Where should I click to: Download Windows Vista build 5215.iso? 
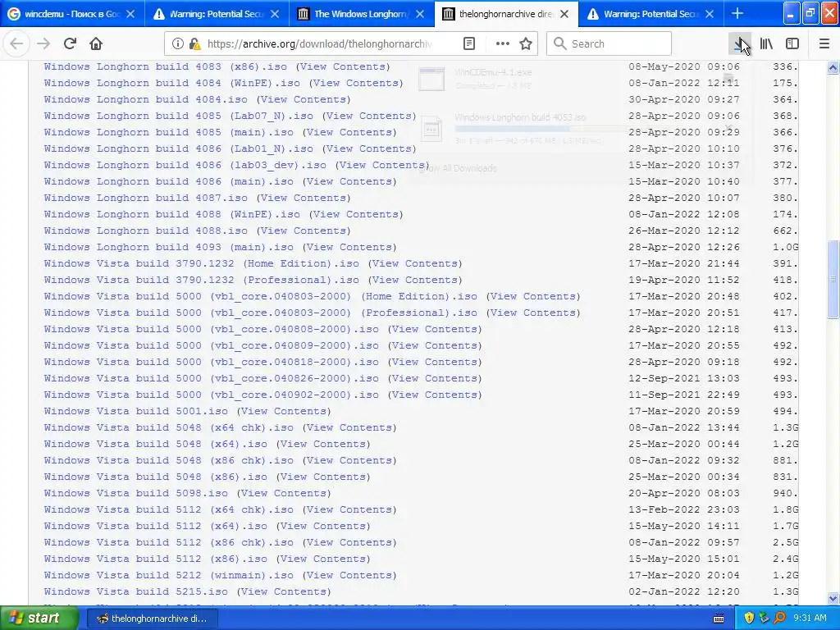[135, 592]
